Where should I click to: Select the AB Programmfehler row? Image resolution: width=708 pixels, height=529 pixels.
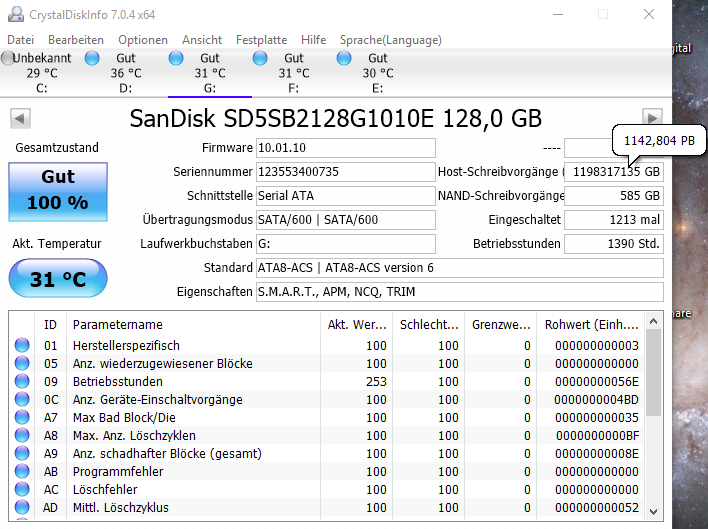tap(327, 472)
